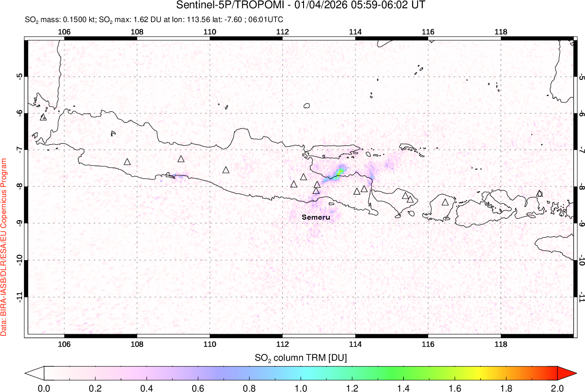
Task: Click the SO2 mass statistics line
Action: 154,19
